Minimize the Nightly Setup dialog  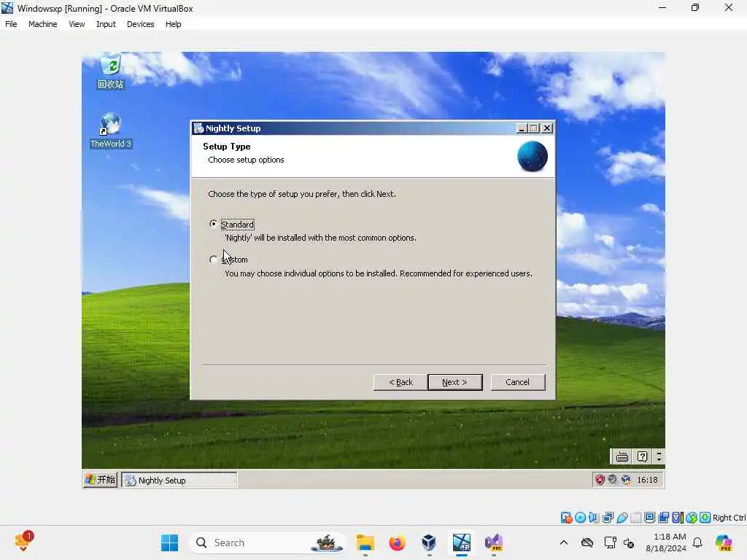[522, 128]
